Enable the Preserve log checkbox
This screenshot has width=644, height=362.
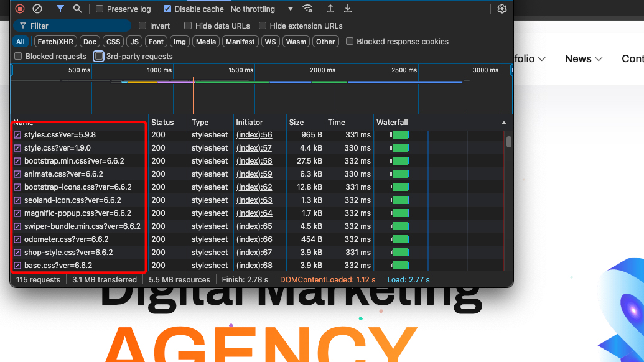(100, 9)
